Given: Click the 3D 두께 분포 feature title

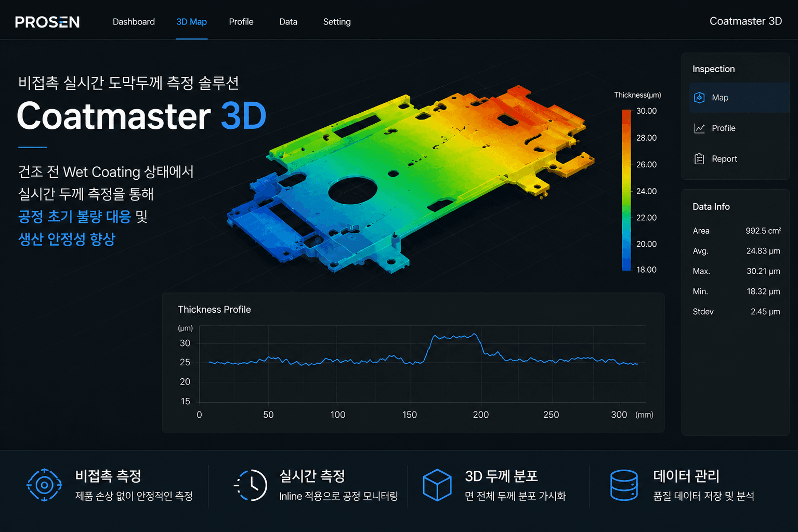Looking at the screenshot, I should click(501, 476).
